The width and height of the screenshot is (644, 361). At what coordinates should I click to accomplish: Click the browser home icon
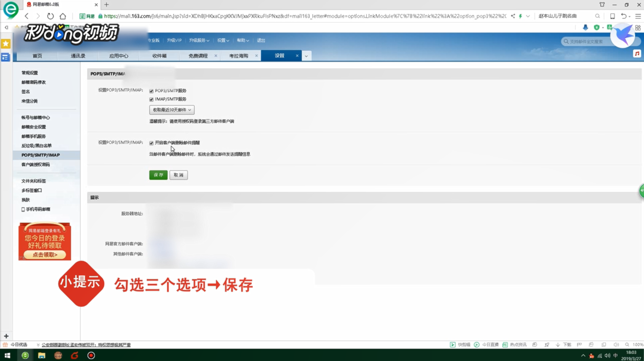63,16
